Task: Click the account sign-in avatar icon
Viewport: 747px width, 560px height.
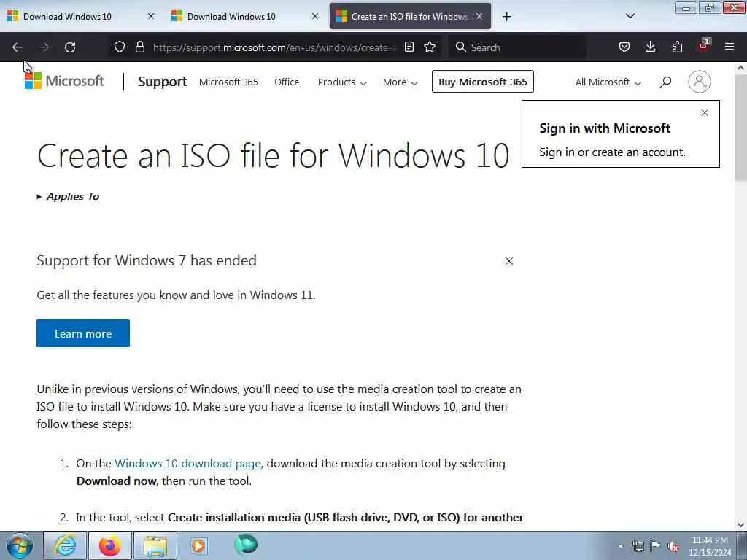Action: pyautogui.click(x=700, y=82)
